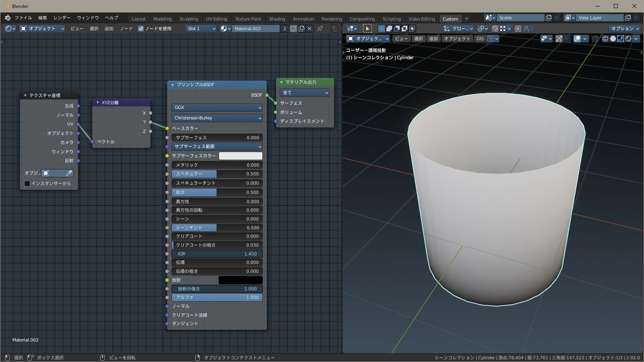The width and height of the screenshot is (644, 362).
Task: Click the サブサーフェスカラー white color swatch
Action: [240, 156]
